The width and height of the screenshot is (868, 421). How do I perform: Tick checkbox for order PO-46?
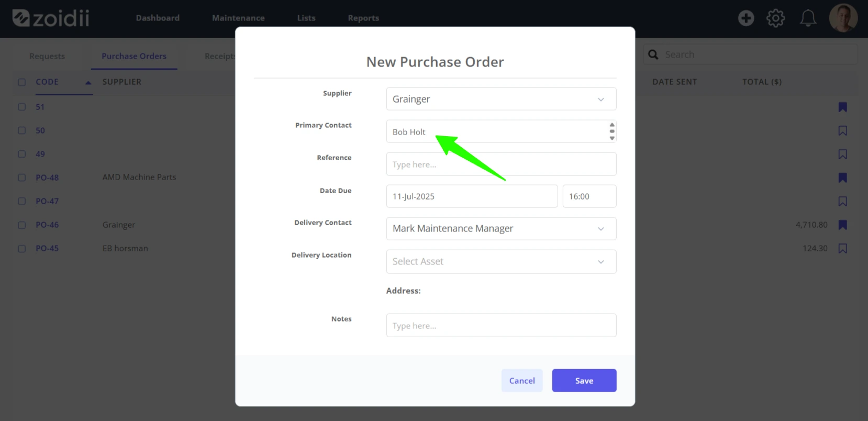pyautogui.click(x=21, y=225)
